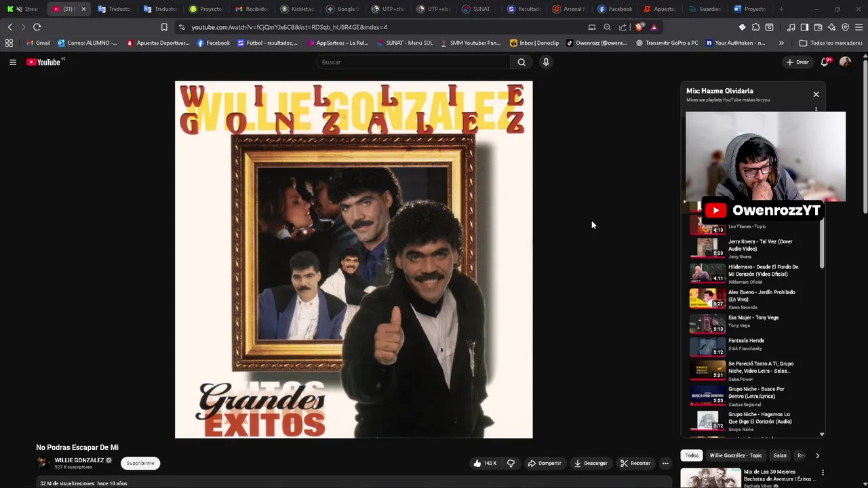
Task: Open the Todos los marcadores folder
Action: tap(831, 43)
